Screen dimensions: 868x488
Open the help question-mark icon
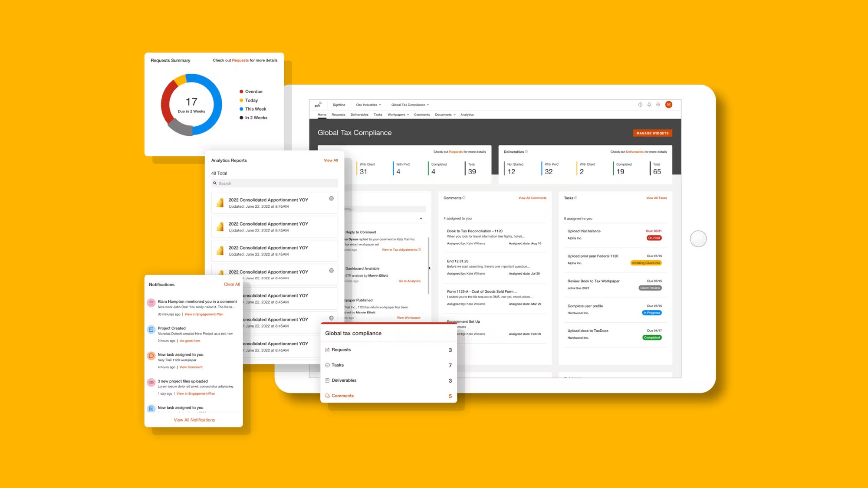[640, 105]
